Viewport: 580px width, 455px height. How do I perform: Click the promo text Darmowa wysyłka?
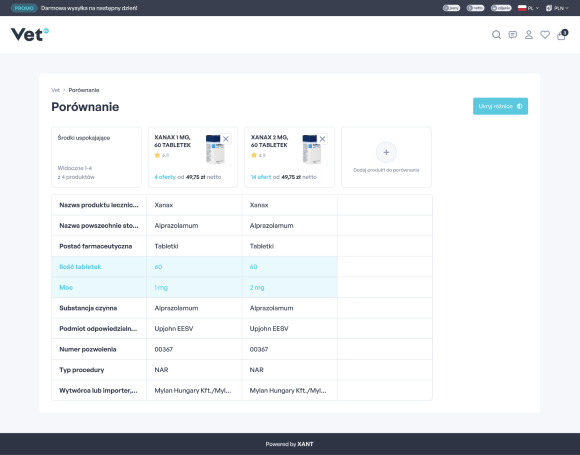(89, 8)
